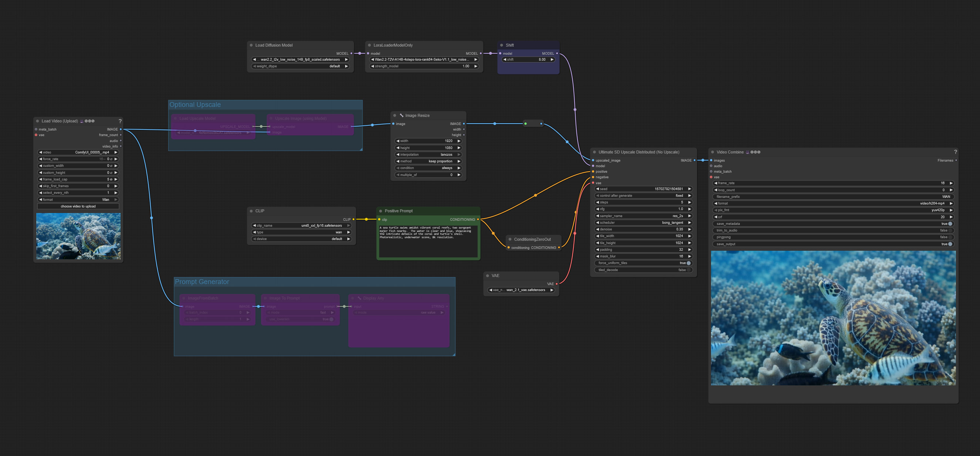Click the ConditioningZeroOut collapse dot
The height and width of the screenshot is (456, 980).
(x=510, y=240)
